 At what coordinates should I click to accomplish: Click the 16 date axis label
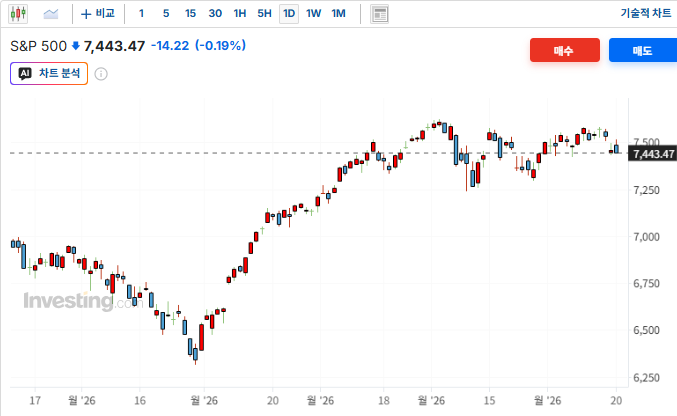pyautogui.click(x=139, y=401)
